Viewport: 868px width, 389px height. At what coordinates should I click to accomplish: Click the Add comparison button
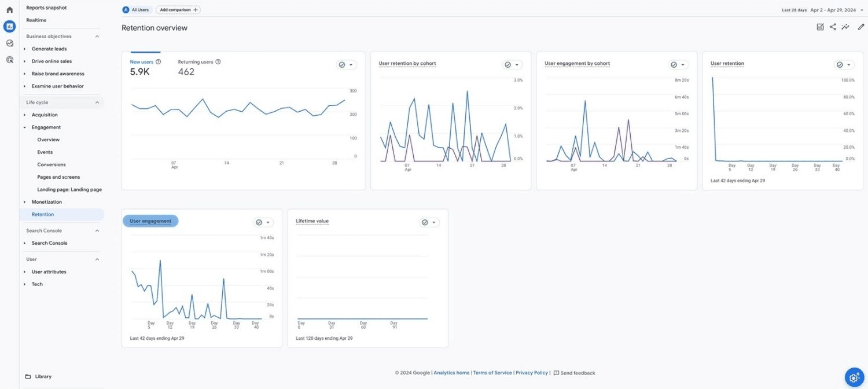click(x=178, y=10)
